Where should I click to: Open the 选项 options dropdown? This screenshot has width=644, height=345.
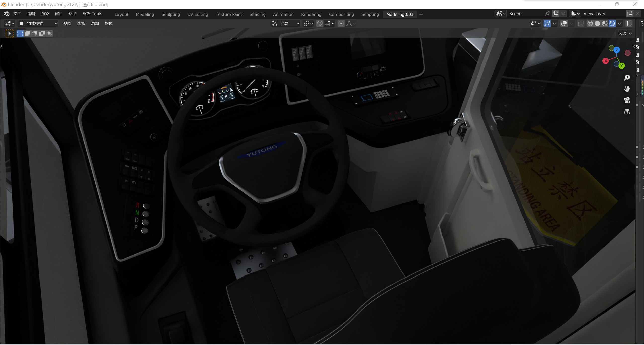pos(625,33)
